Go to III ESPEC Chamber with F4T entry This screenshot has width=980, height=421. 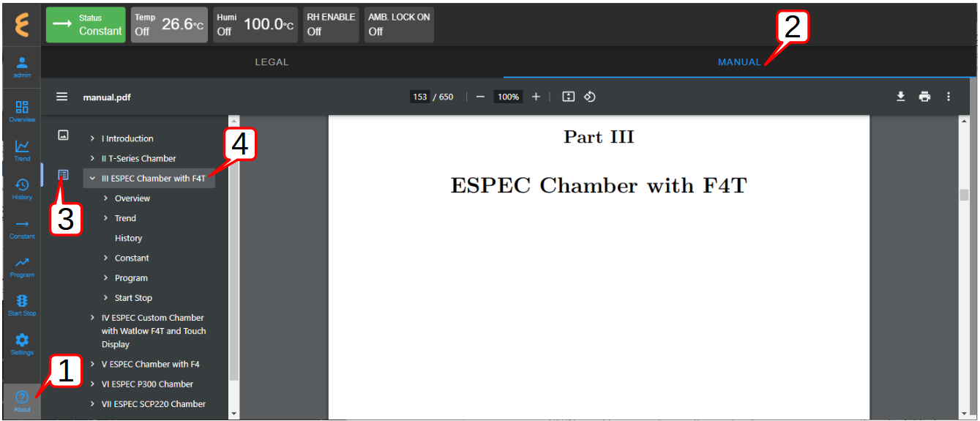point(154,178)
